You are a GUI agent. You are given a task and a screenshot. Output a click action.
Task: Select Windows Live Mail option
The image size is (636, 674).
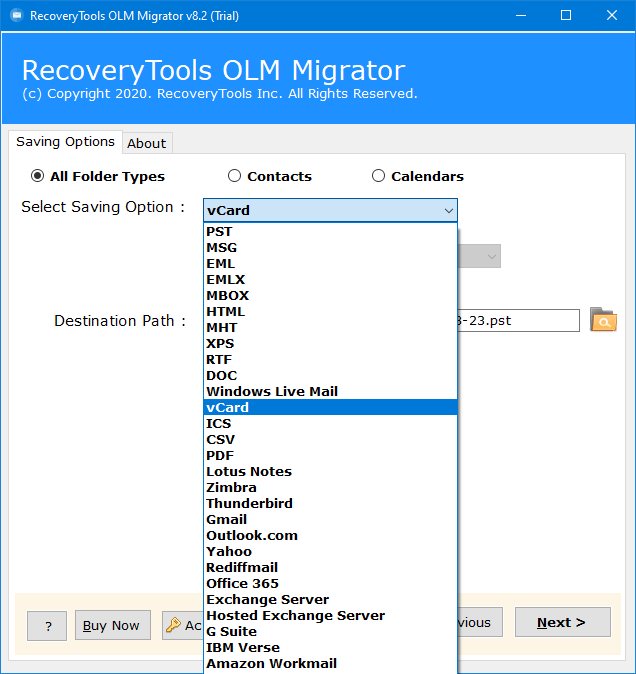click(x=330, y=391)
